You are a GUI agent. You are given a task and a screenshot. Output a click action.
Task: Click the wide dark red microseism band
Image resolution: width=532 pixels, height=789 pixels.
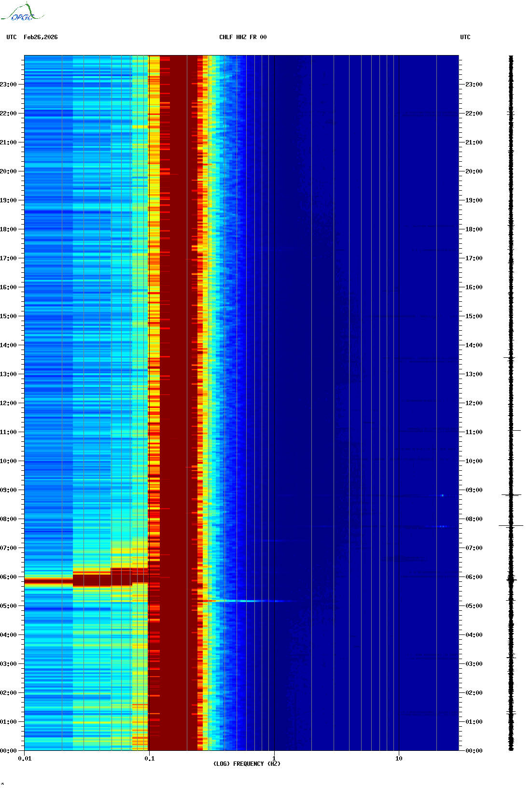(x=179, y=403)
